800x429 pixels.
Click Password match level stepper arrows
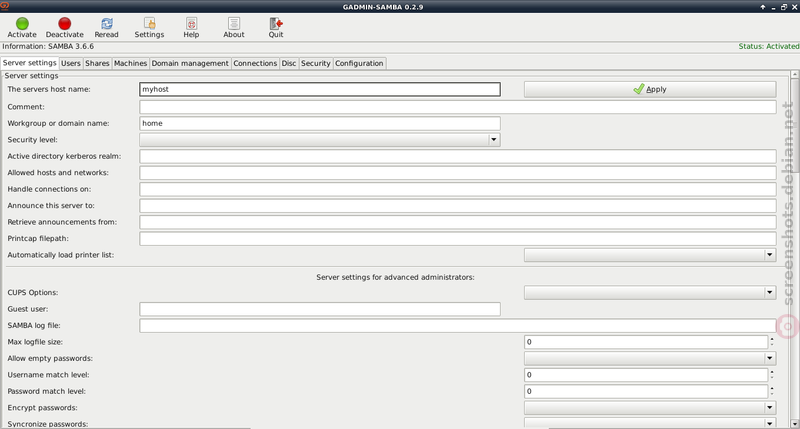coord(772,391)
